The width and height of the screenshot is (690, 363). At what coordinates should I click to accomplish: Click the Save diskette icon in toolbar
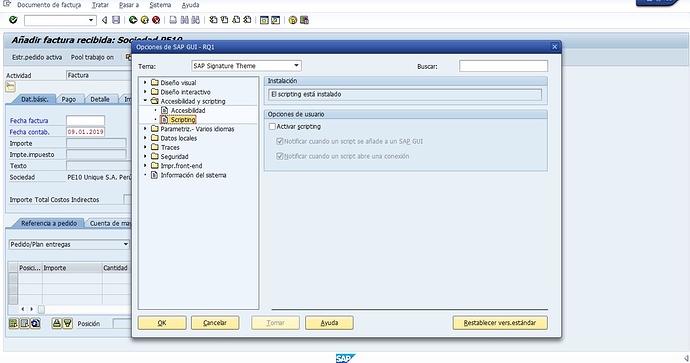pyautogui.click(x=116, y=20)
